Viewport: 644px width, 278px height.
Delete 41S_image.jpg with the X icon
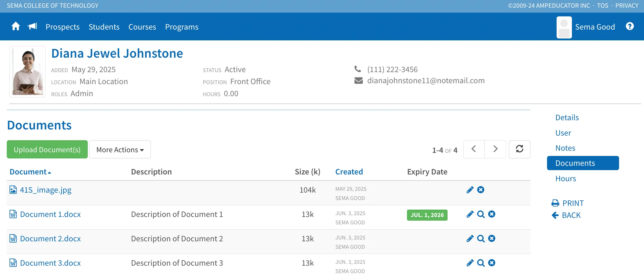pos(481,190)
